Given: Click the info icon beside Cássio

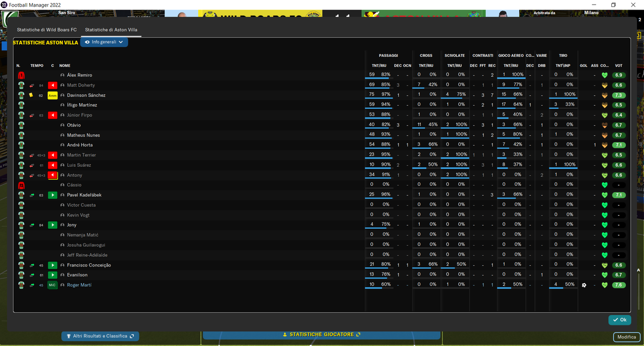Looking at the screenshot, I should point(62,185).
